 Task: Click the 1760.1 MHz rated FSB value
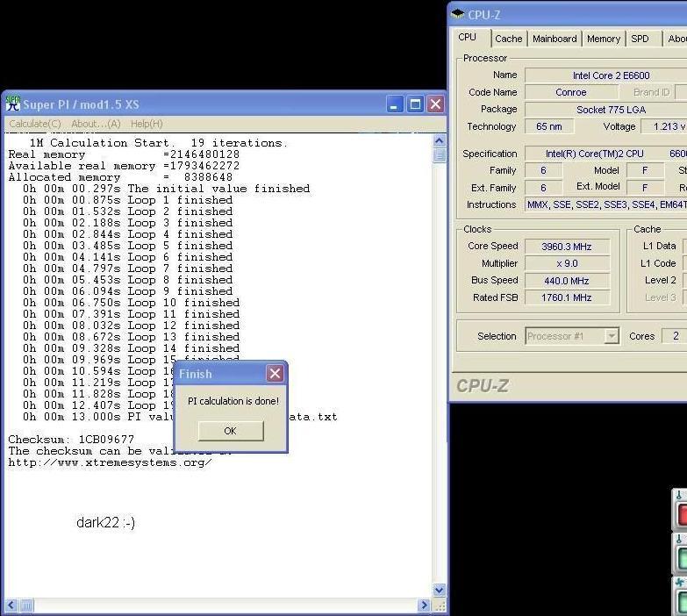pos(567,297)
